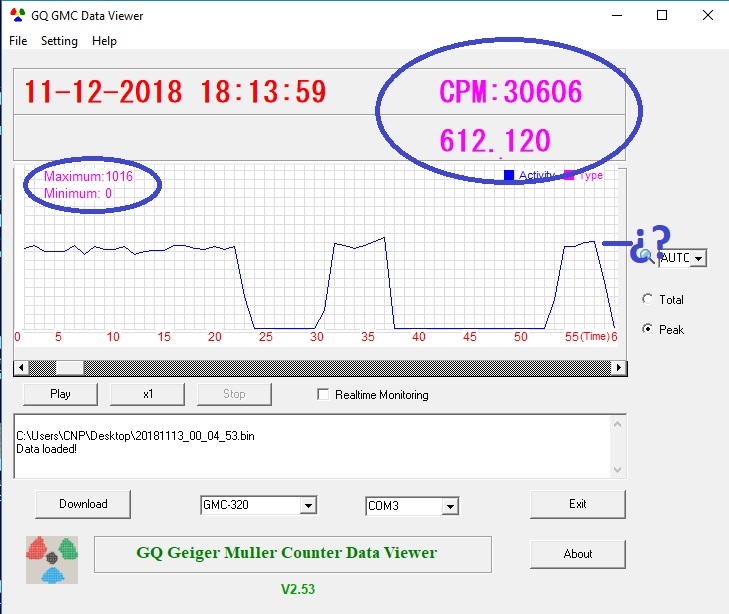Click the chart horizontal scrollbar thumb

click(70, 368)
